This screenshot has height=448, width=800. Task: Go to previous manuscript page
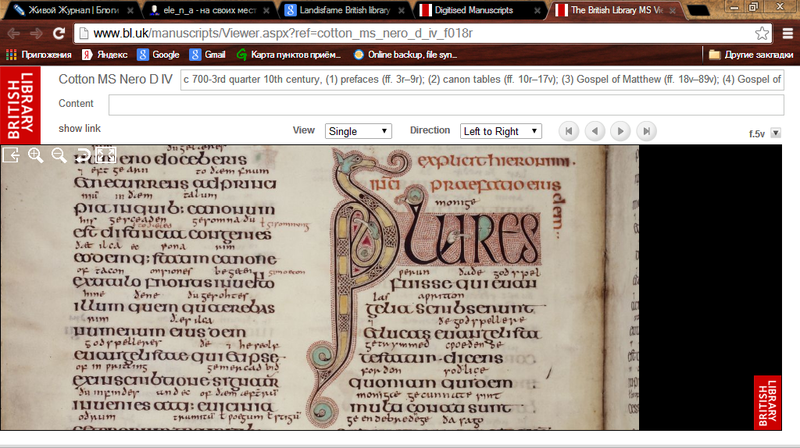(x=594, y=131)
